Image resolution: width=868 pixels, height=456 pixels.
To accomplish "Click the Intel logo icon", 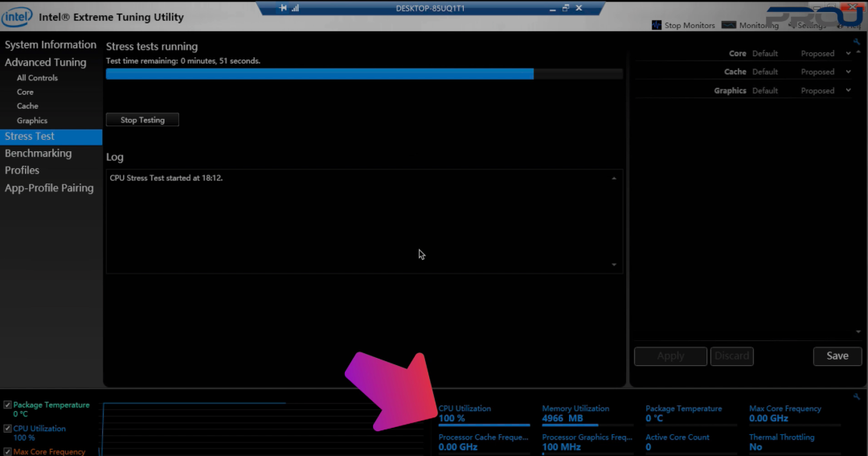I will click(17, 17).
